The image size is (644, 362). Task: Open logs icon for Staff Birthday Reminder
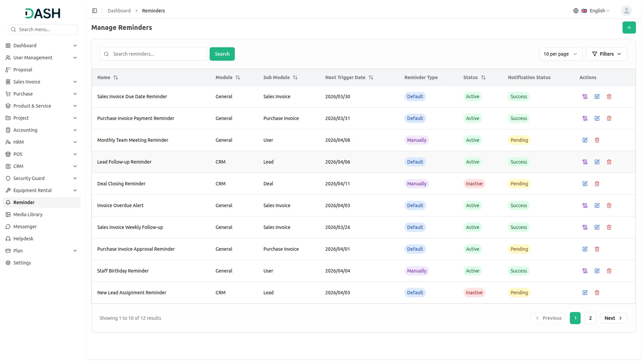(x=585, y=271)
